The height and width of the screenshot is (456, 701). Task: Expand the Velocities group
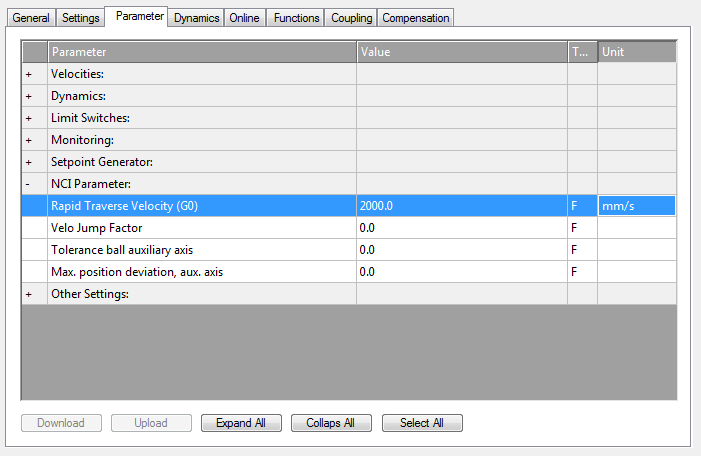(29, 74)
